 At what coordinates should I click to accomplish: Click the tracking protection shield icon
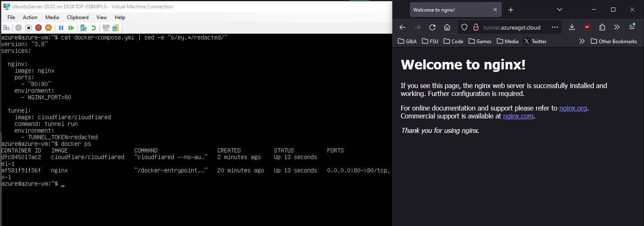(x=465, y=27)
